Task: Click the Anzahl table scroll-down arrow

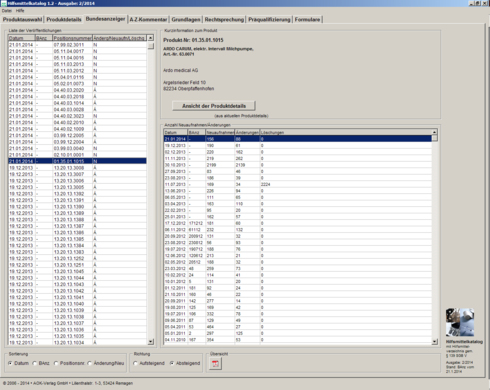Action: 434,342
